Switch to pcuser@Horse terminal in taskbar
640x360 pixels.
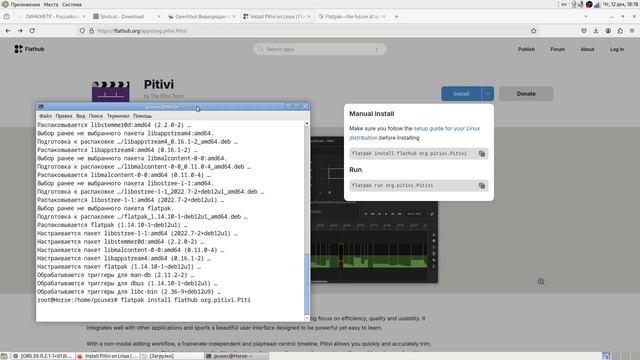click(x=236, y=356)
